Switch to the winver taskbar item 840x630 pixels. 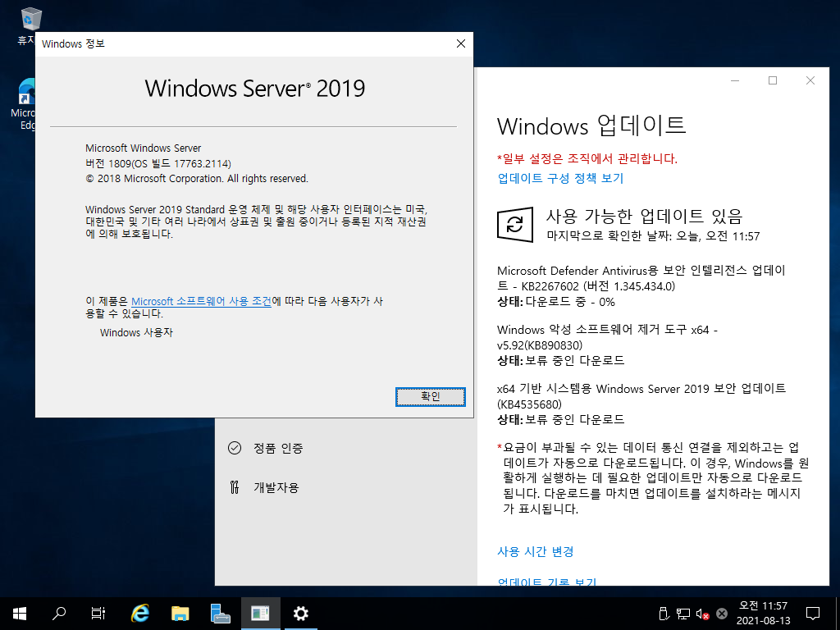click(x=260, y=614)
